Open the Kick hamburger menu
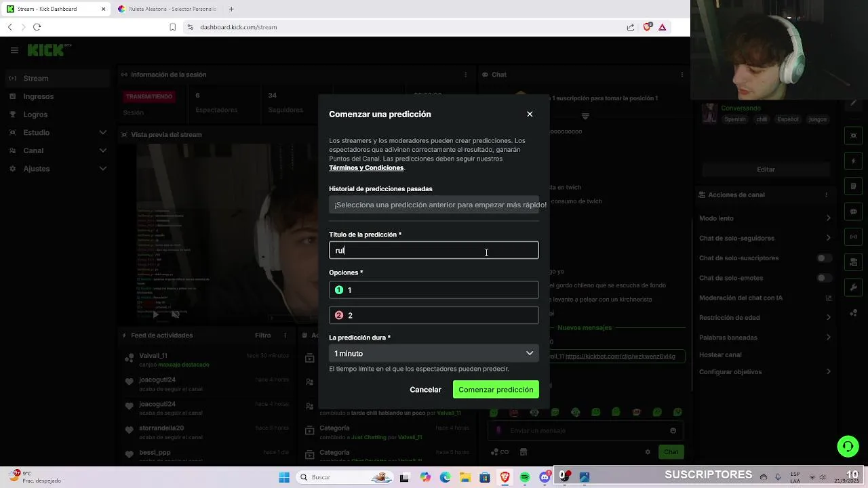 pyautogui.click(x=14, y=50)
